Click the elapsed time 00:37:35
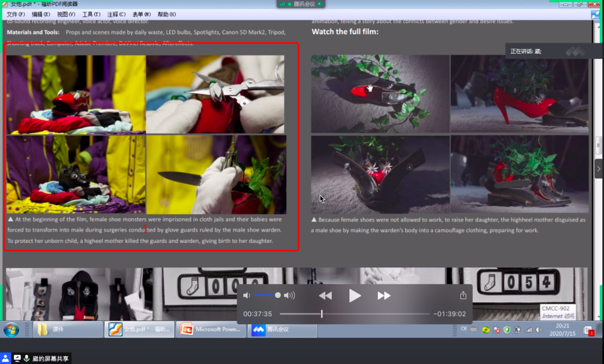 257,314
